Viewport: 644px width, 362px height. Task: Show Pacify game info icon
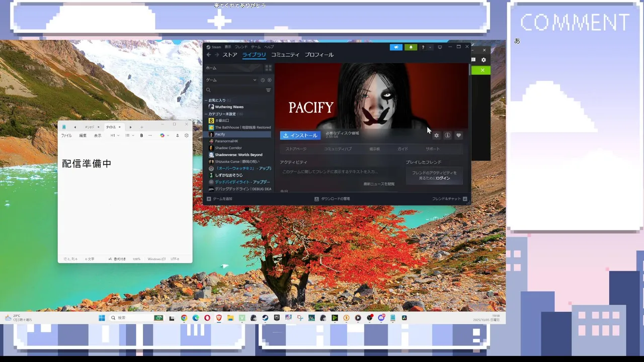tap(447, 135)
